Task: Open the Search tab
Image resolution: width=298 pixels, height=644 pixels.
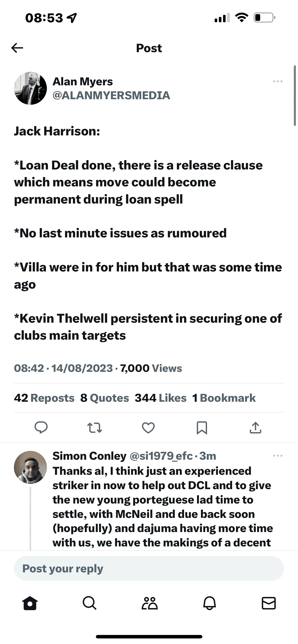Action: pos(89,603)
